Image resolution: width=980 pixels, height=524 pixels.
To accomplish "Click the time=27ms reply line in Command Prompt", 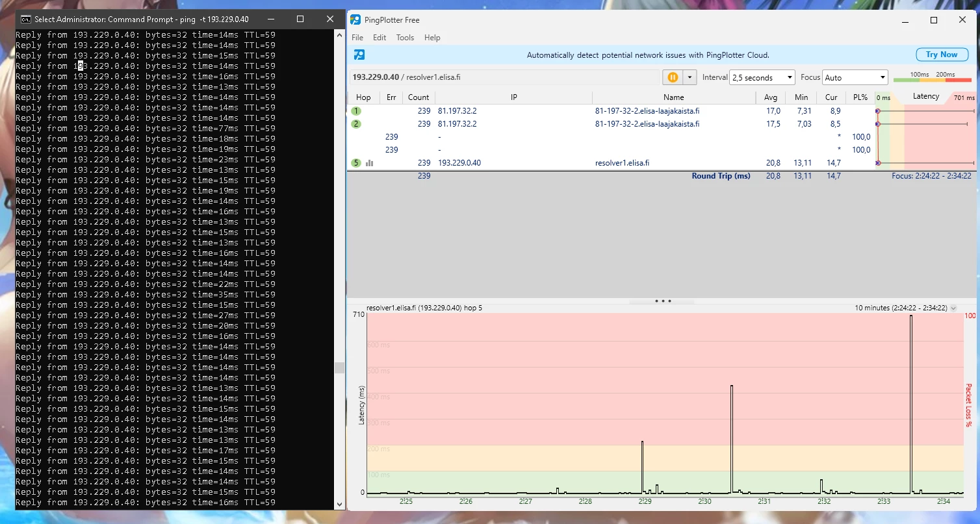I will coord(146,316).
